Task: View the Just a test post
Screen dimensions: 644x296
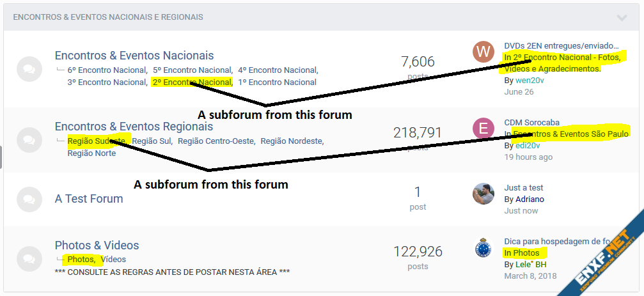Action: [524, 187]
